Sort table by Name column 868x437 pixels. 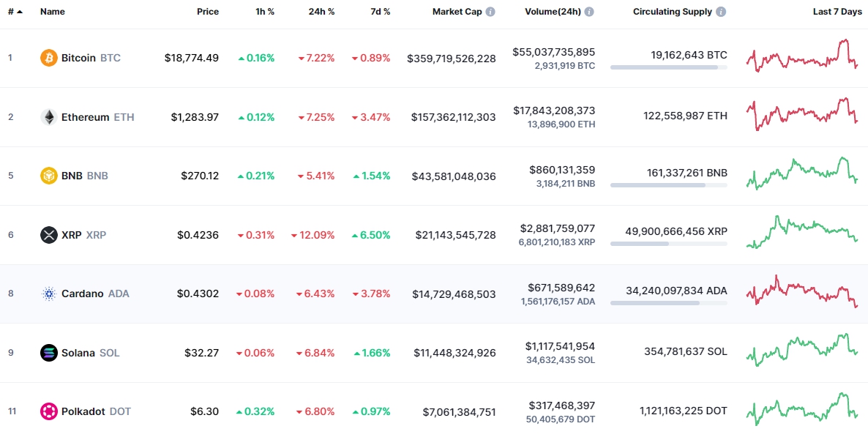[51, 12]
